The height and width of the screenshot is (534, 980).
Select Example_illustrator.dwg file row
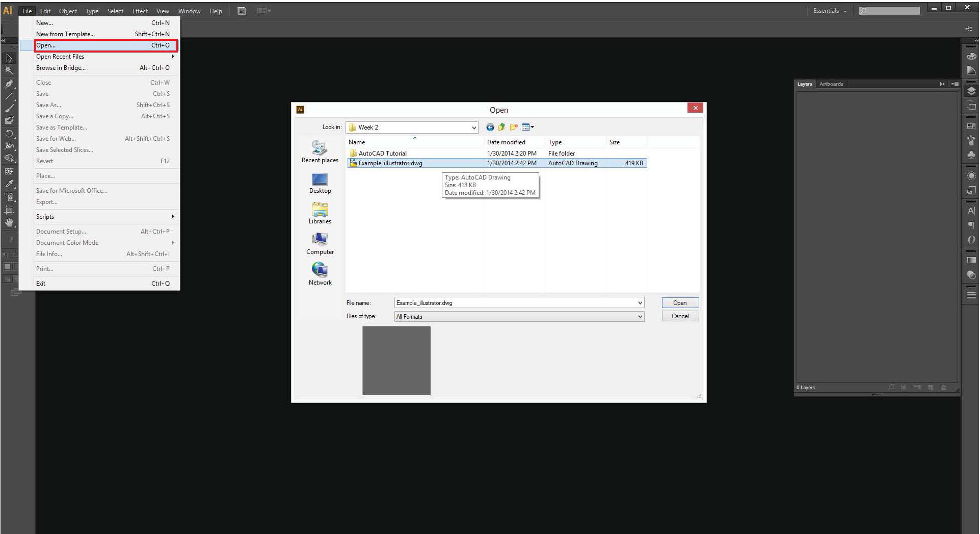pyautogui.click(x=497, y=163)
